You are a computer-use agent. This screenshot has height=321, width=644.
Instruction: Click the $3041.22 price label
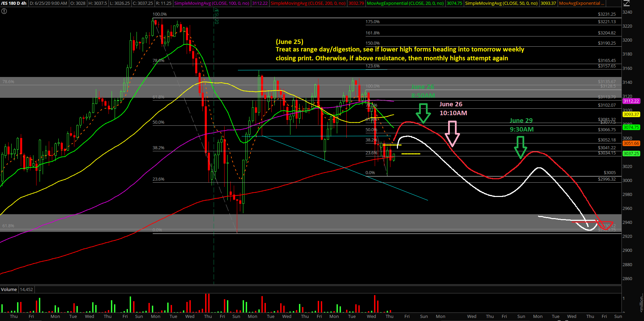(607, 148)
